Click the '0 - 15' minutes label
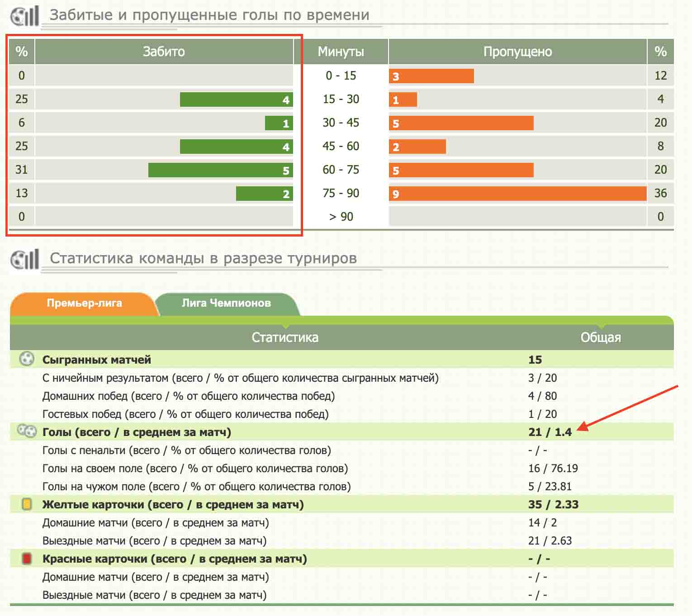The width and height of the screenshot is (692, 616). (x=341, y=76)
